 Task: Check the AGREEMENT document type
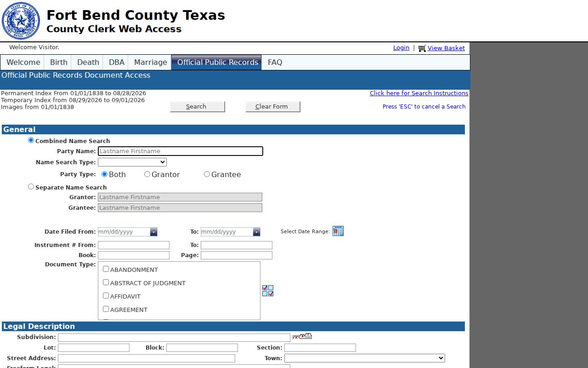pyautogui.click(x=106, y=309)
